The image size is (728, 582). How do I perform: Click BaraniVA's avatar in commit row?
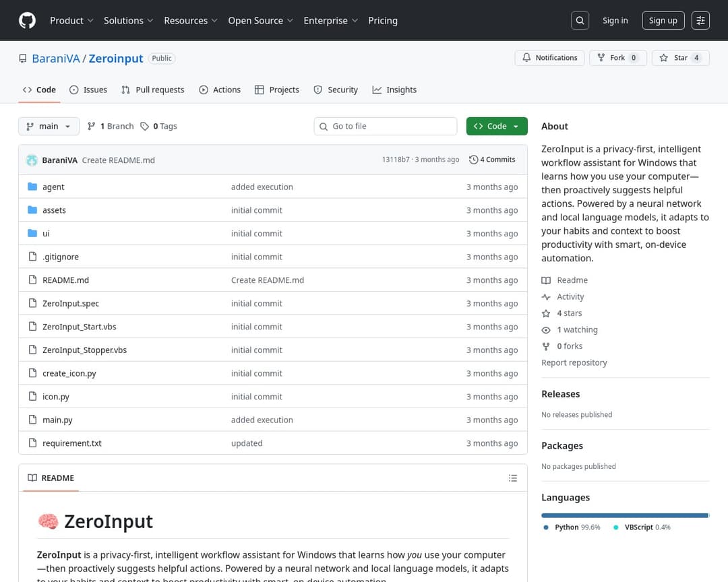pos(32,160)
